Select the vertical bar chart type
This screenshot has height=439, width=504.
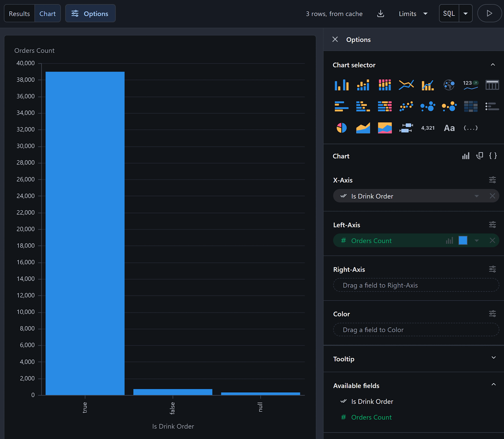tap(341, 85)
